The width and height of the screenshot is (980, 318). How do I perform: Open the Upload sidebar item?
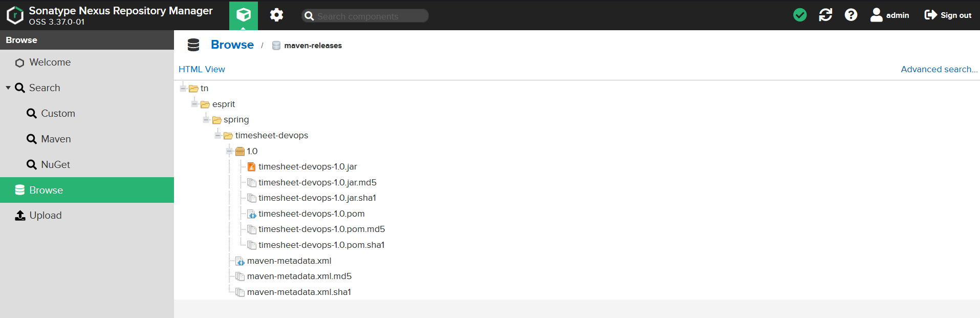87,216
